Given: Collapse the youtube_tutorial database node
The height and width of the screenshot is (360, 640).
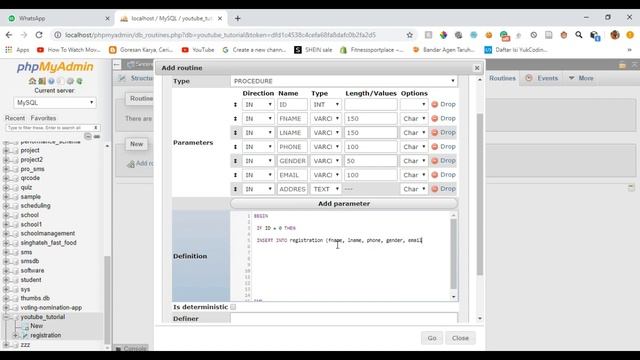Looking at the screenshot, I should pyautogui.click(x=6, y=317).
